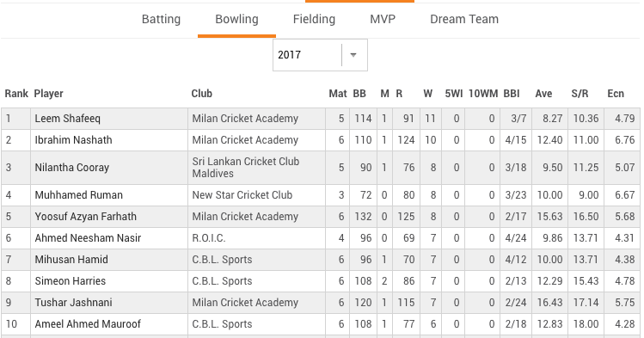Open player Ameel Ahmed Mauroof
Viewport: 644px width, 338px height.
[x=88, y=324]
